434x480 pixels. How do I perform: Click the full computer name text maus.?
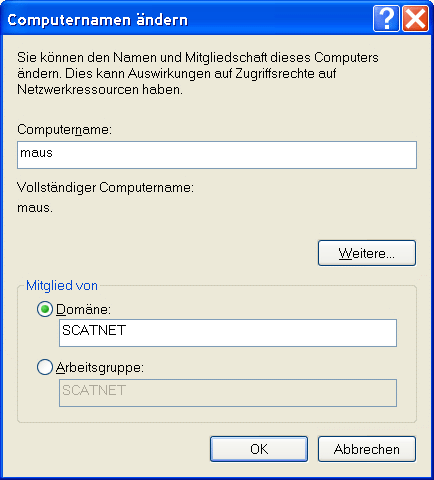35,208
